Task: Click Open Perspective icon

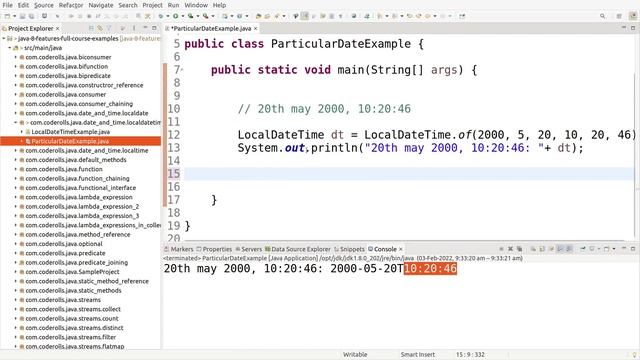Action: tap(619, 16)
